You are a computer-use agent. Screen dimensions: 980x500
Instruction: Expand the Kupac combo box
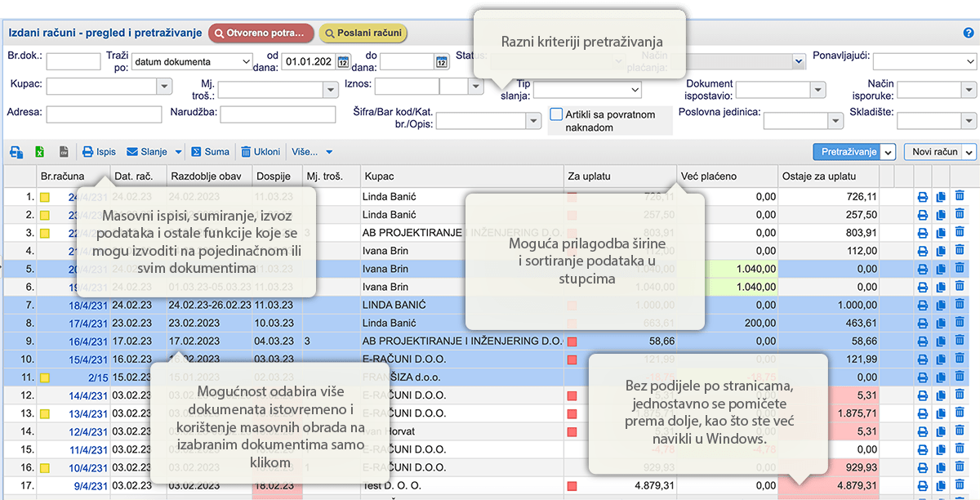click(x=164, y=87)
